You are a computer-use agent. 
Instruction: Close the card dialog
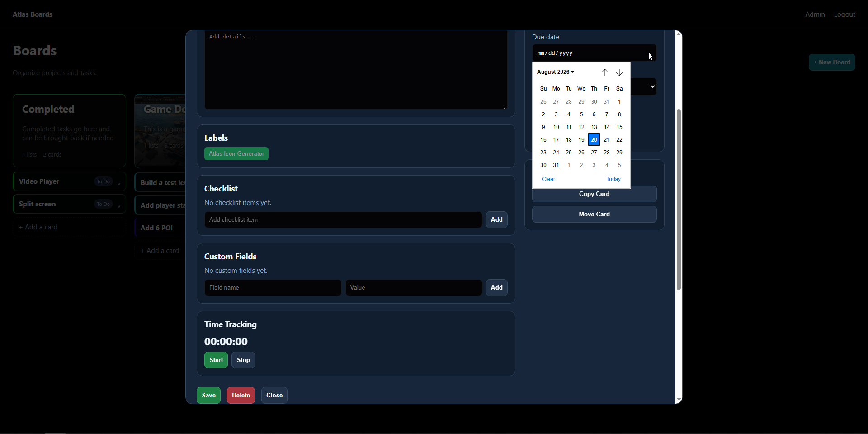click(x=274, y=396)
